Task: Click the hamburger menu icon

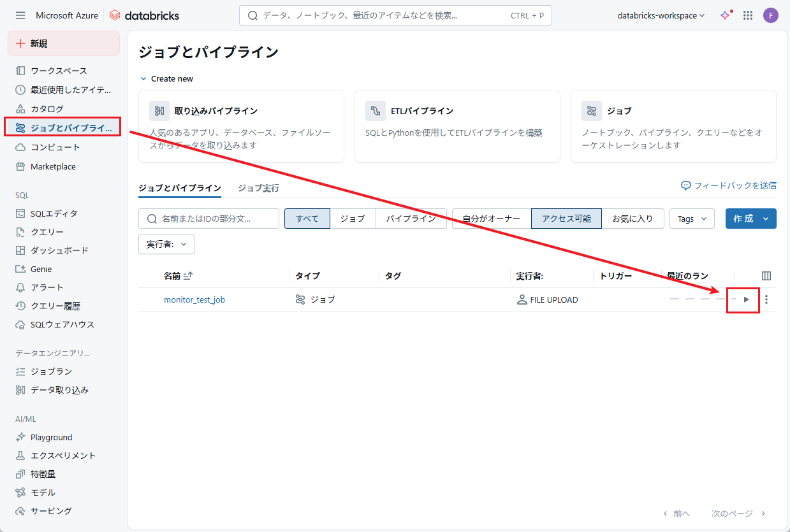Action: click(x=20, y=15)
